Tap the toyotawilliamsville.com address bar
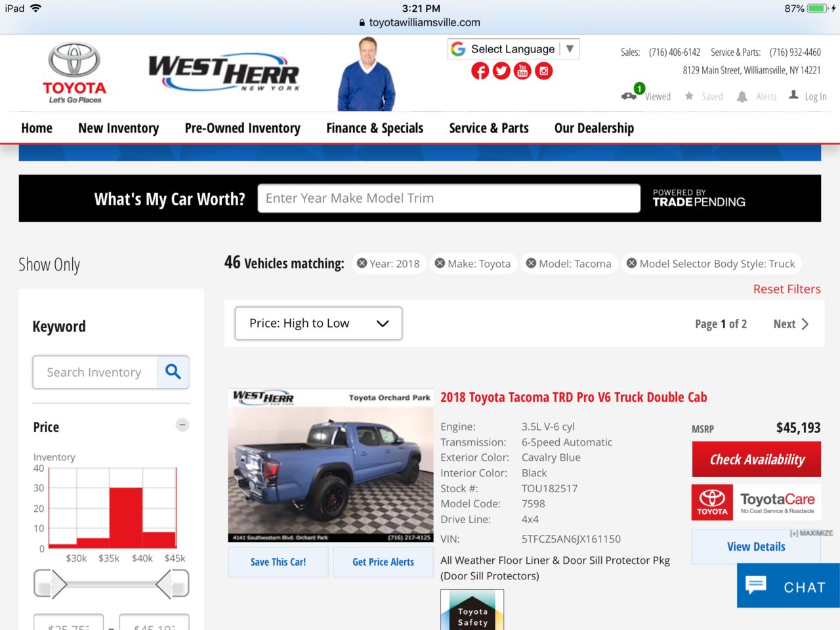This screenshot has width=840, height=630. pyautogui.click(x=420, y=22)
